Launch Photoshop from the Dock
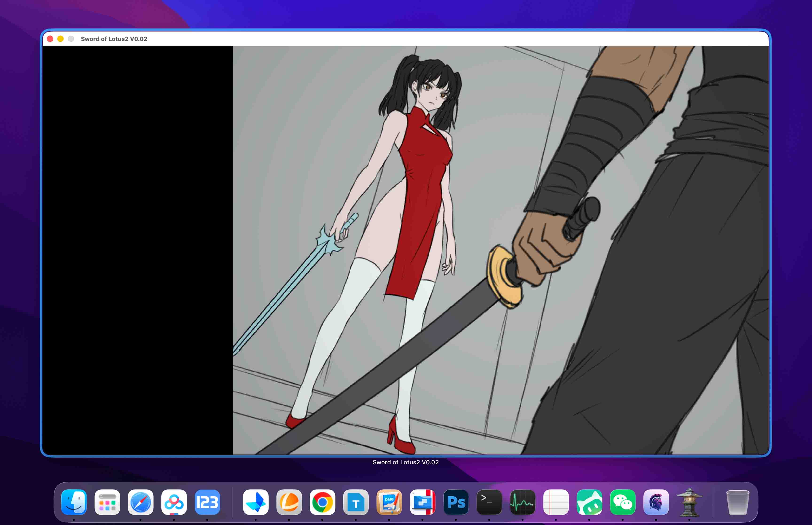The height and width of the screenshot is (525, 812). point(456,502)
